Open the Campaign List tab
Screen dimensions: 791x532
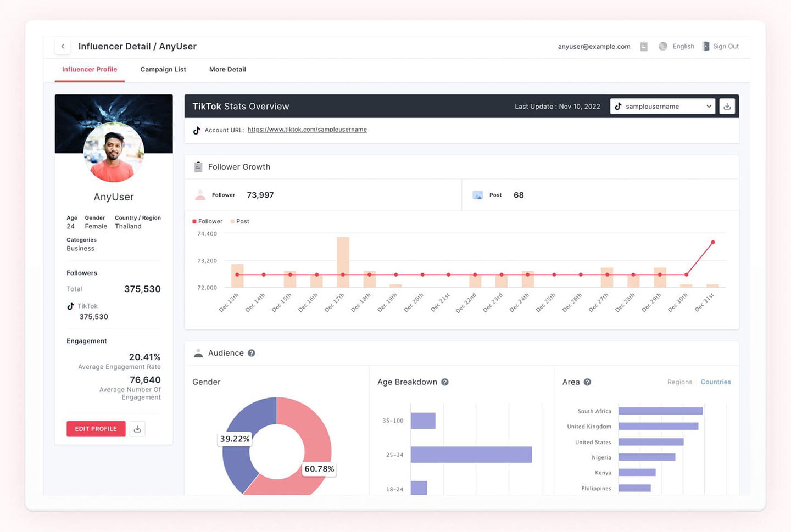[163, 70]
